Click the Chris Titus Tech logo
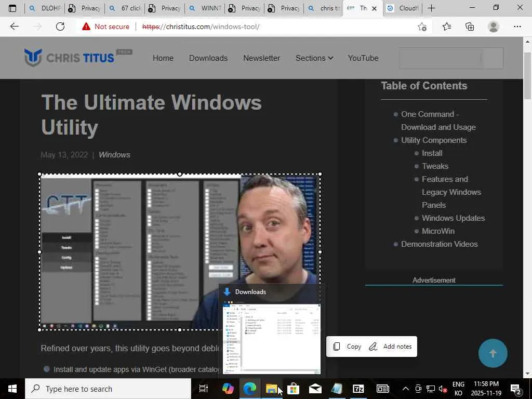This screenshot has width=532, height=399. point(78,57)
